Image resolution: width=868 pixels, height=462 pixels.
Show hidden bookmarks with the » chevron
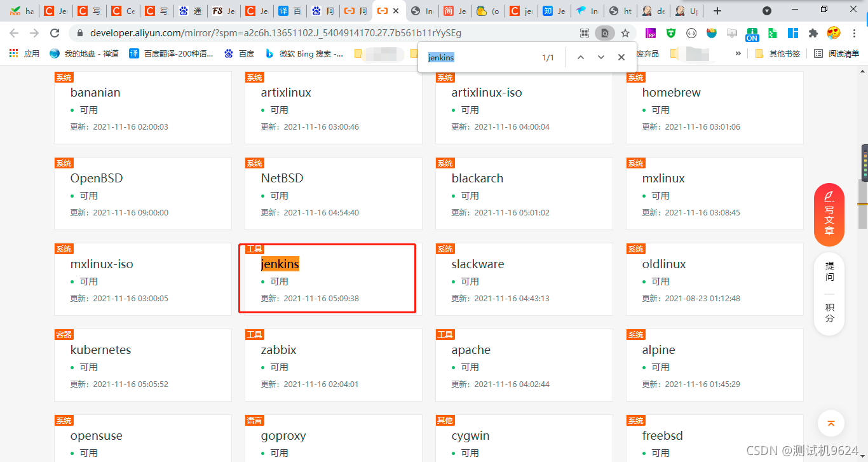[x=738, y=53]
